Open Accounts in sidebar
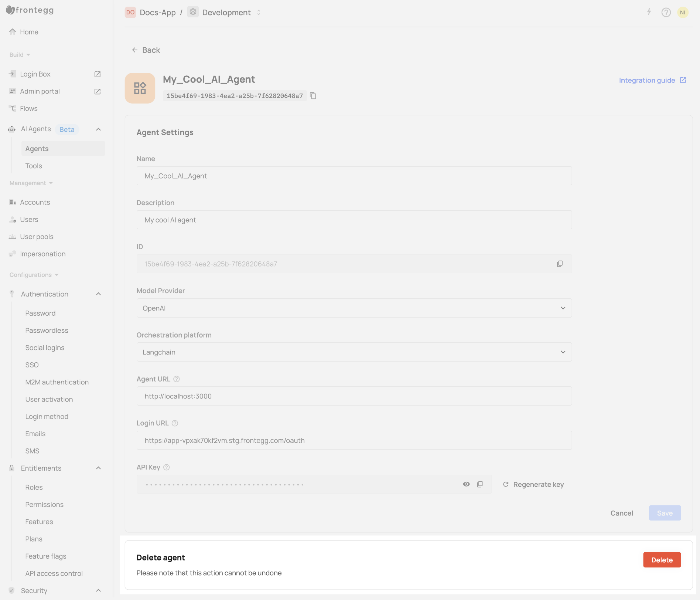Viewport: 700px width, 600px height. coord(35,202)
